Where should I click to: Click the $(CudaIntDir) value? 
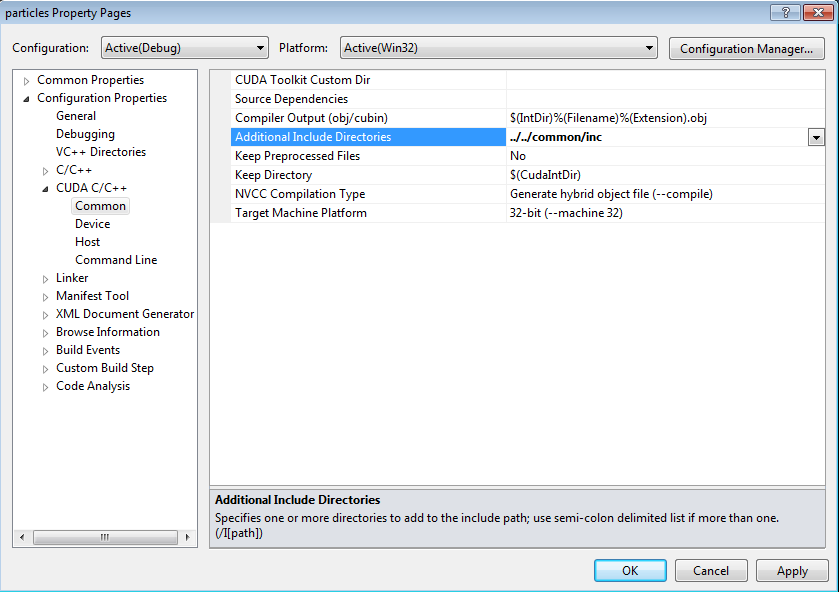(665, 175)
